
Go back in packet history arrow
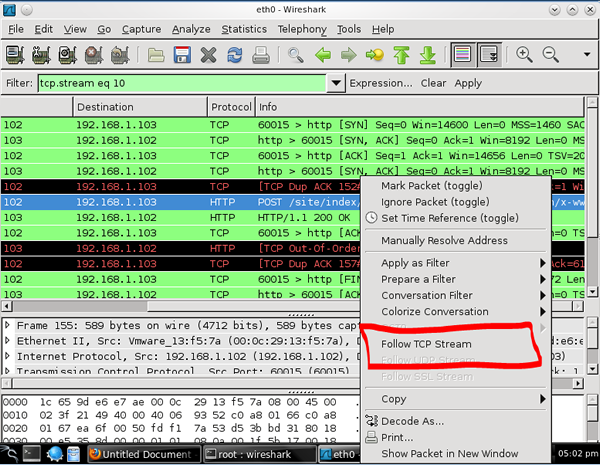[323, 55]
